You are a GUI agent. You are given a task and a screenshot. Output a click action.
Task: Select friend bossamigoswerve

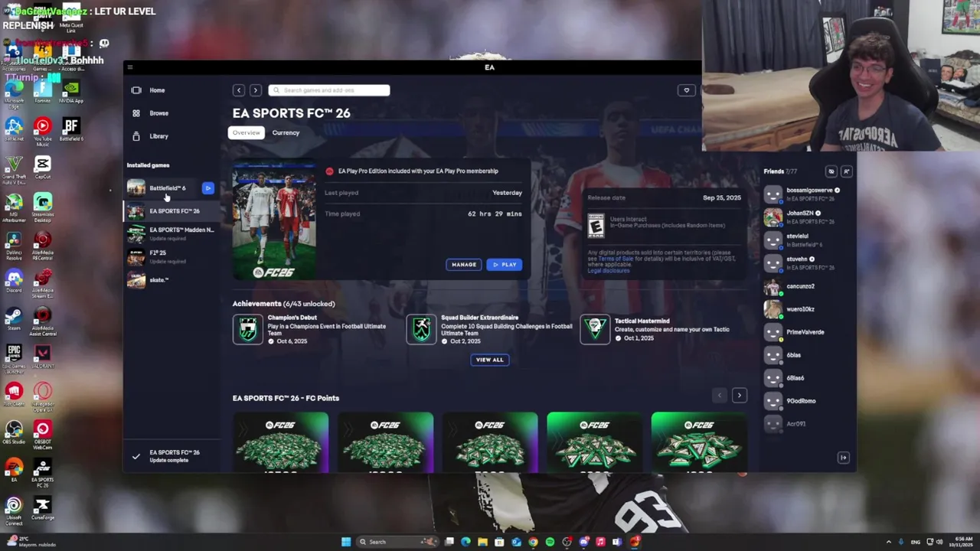point(806,194)
